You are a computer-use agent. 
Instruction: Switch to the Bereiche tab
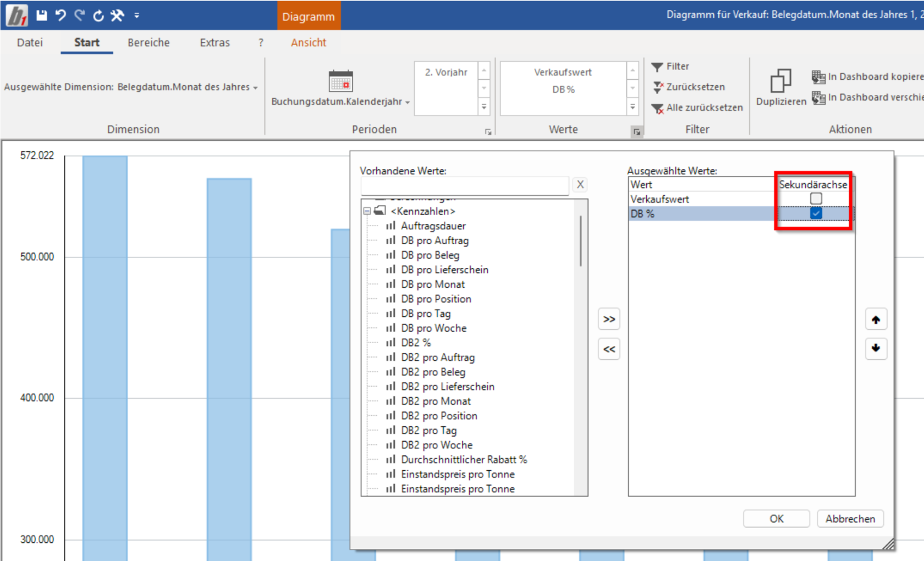[148, 42]
